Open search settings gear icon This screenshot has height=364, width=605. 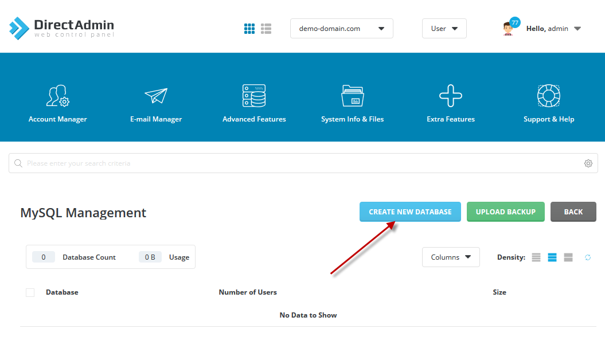[x=588, y=163]
